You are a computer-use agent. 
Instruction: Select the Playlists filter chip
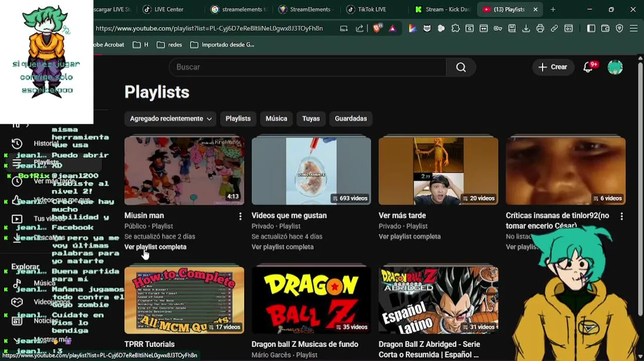238,119
